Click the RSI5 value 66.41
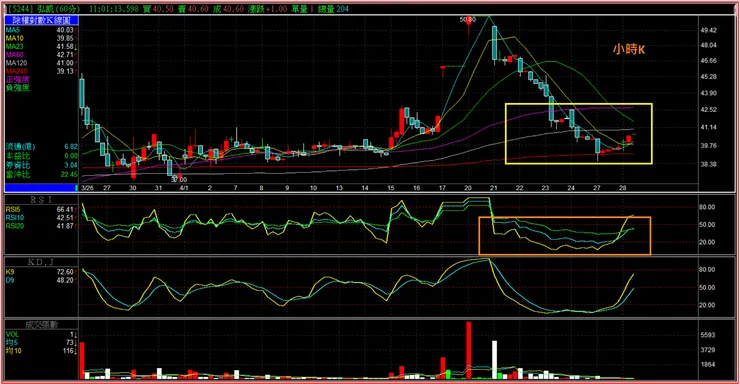 (65, 209)
